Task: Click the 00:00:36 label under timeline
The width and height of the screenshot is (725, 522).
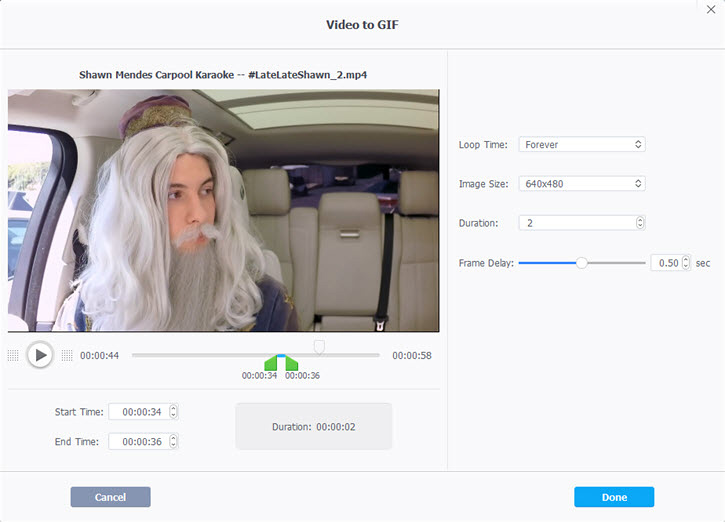Action: coord(302,375)
